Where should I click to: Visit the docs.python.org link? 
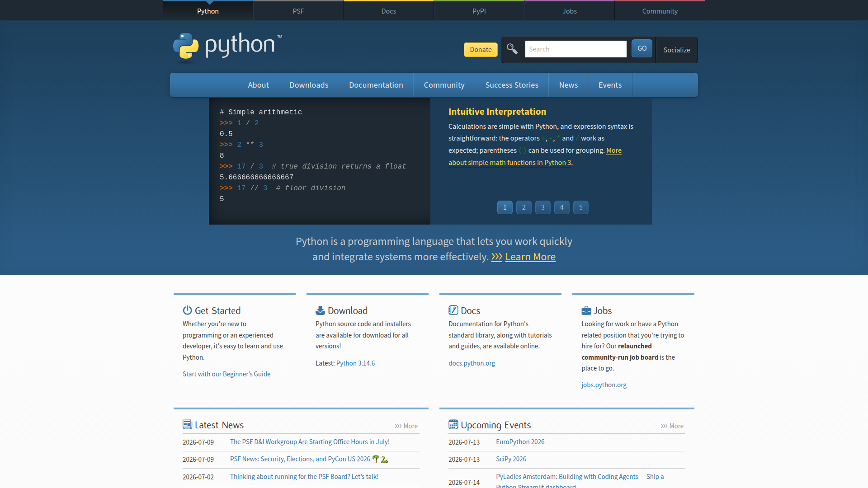472,363
